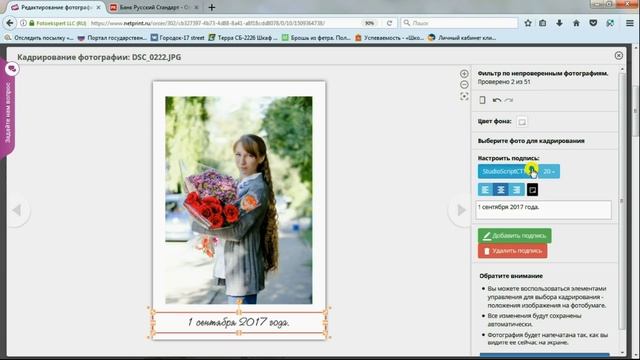Align caption text to the right
Image resolution: width=640 pixels, height=360 pixels.
click(x=517, y=190)
